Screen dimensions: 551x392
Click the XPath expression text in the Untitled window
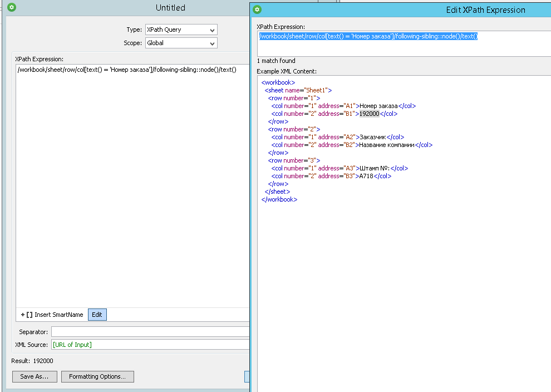point(127,70)
